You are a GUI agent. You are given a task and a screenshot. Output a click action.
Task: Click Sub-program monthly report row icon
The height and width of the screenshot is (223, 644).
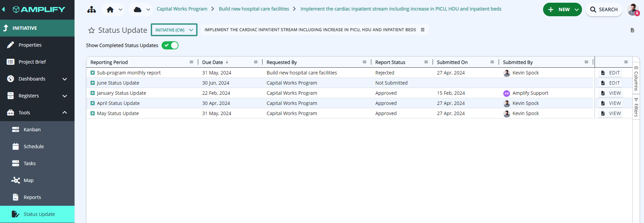92,73
